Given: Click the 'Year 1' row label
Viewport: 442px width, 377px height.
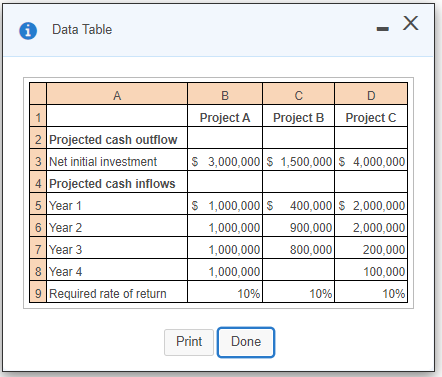Looking at the screenshot, I should click(65, 206).
